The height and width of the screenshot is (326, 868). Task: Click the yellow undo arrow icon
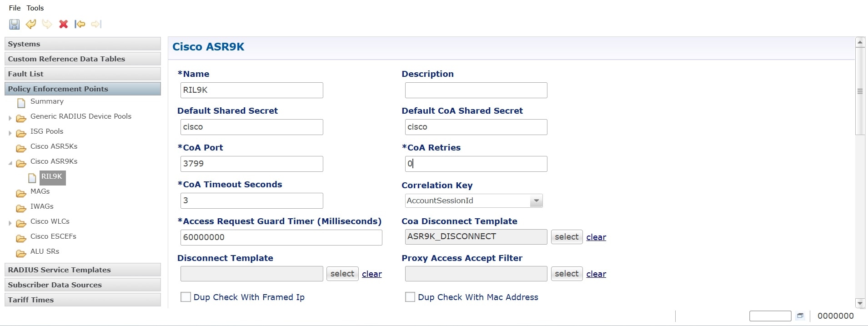point(31,24)
